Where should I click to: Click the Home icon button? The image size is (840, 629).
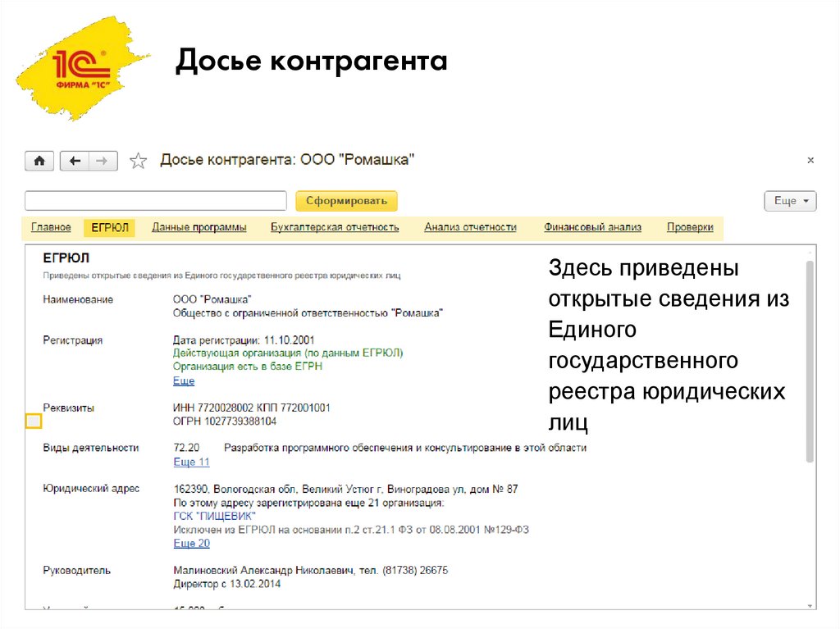[x=38, y=161]
